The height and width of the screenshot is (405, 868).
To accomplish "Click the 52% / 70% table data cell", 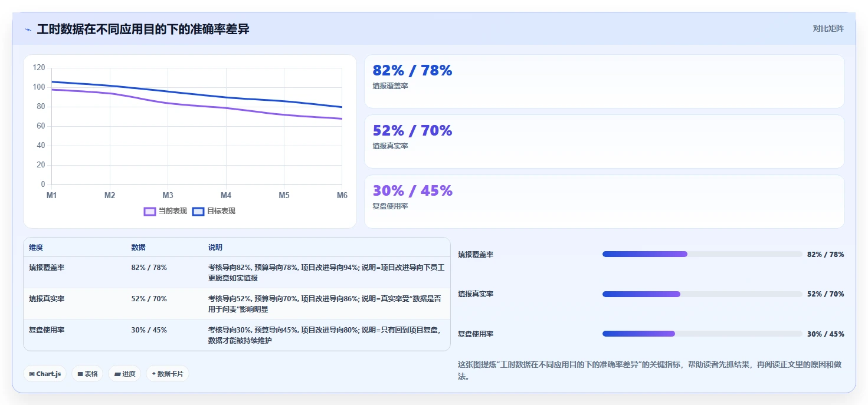I will [x=149, y=299].
